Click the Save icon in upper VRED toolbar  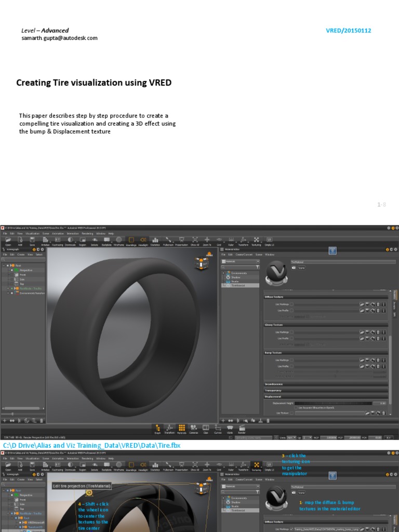point(32,241)
